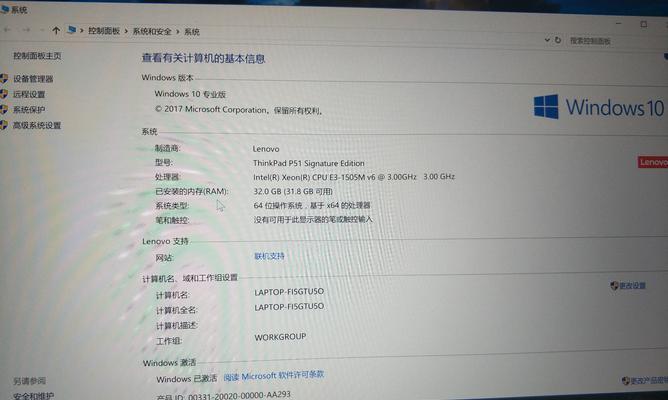Click the Windows 10 专业版 text

coord(190,94)
